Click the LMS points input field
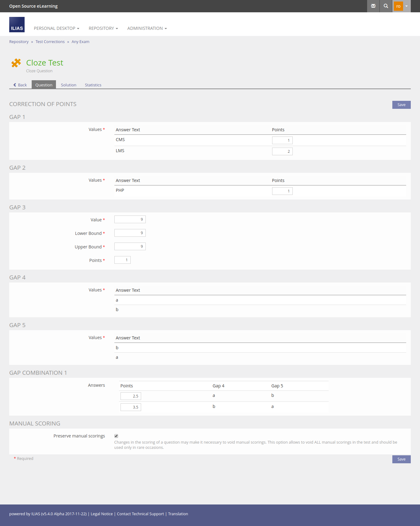The height and width of the screenshot is (526, 420). point(282,152)
